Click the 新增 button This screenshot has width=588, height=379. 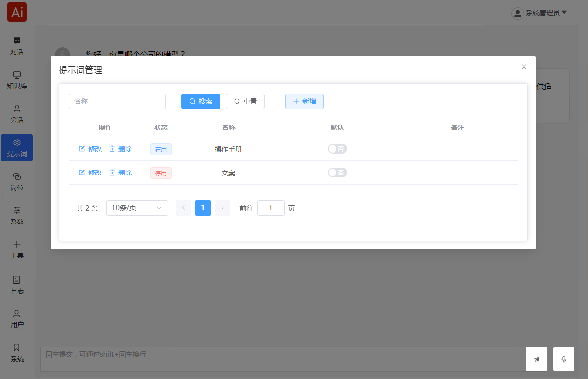(304, 101)
